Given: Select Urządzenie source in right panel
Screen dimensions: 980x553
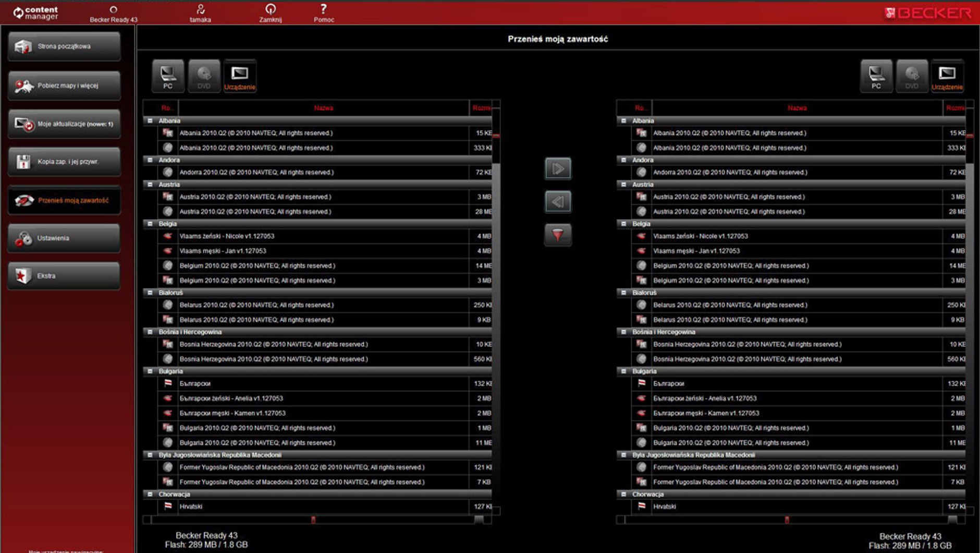Looking at the screenshot, I should click(947, 76).
